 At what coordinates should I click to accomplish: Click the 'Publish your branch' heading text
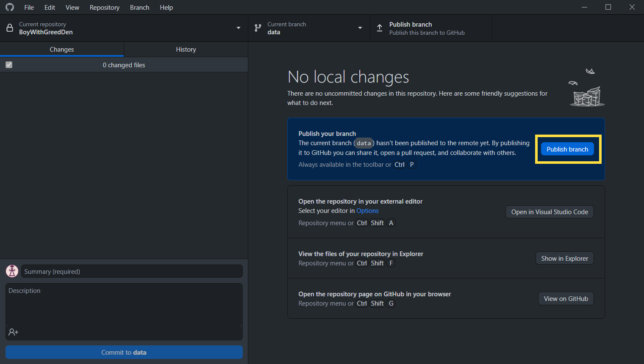pos(327,133)
